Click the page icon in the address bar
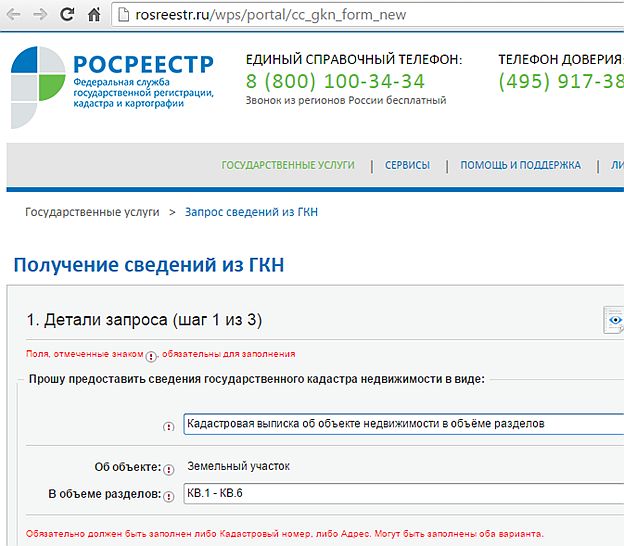 (123, 15)
